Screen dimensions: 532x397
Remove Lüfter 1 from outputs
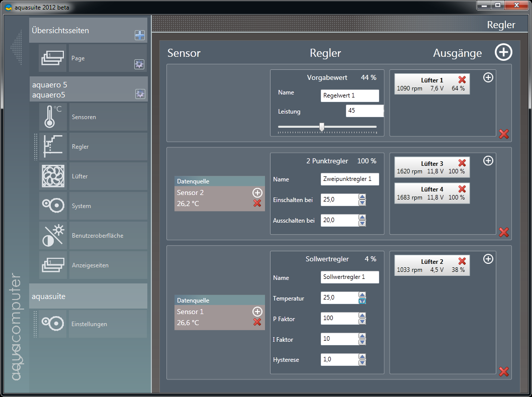pyautogui.click(x=462, y=80)
